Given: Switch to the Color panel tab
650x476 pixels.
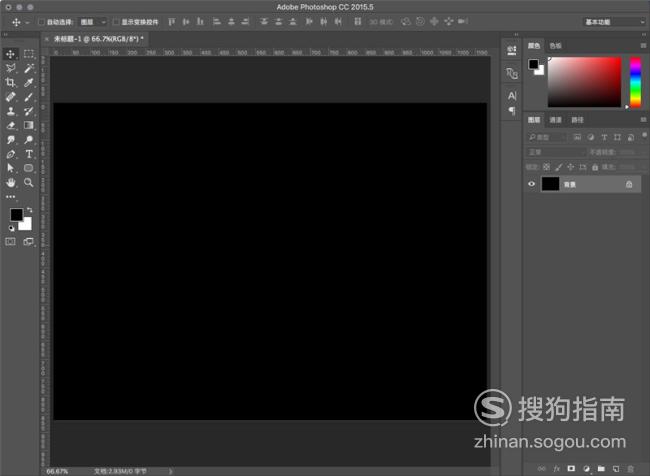Looking at the screenshot, I should 534,46.
